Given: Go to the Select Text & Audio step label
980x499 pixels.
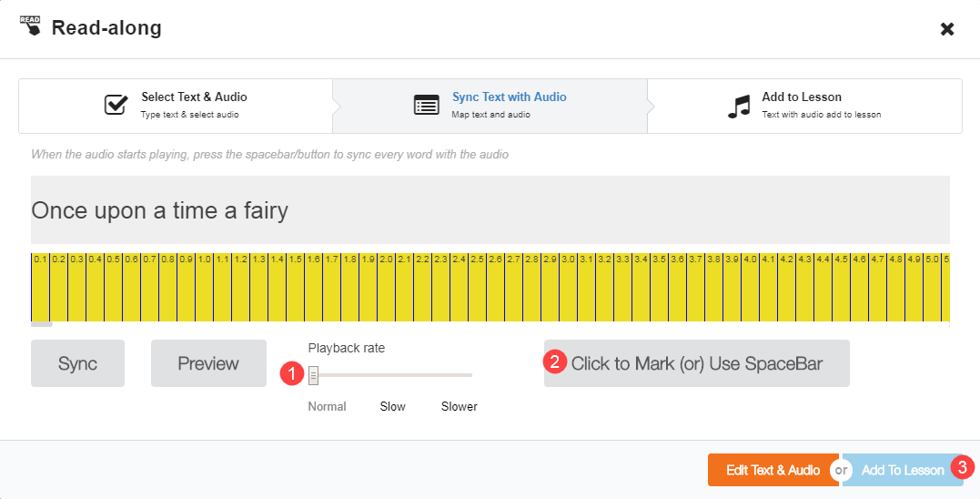Looking at the screenshot, I should click(x=194, y=97).
